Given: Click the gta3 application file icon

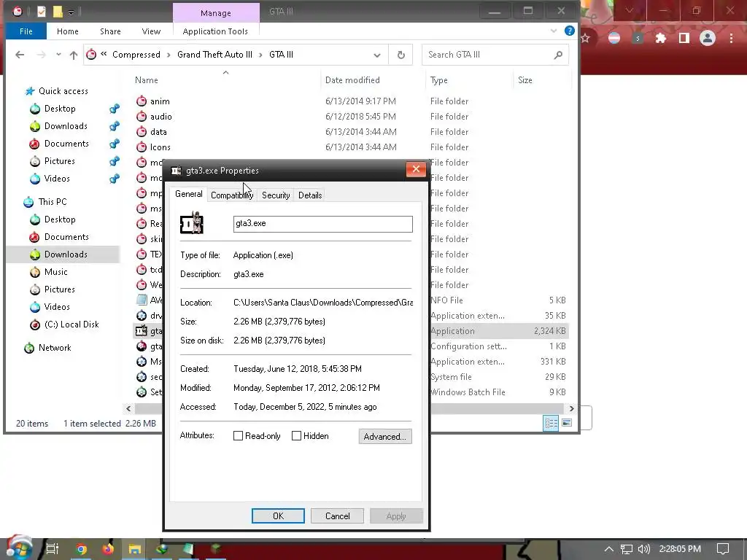Looking at the screenshot, I should 142,330.
